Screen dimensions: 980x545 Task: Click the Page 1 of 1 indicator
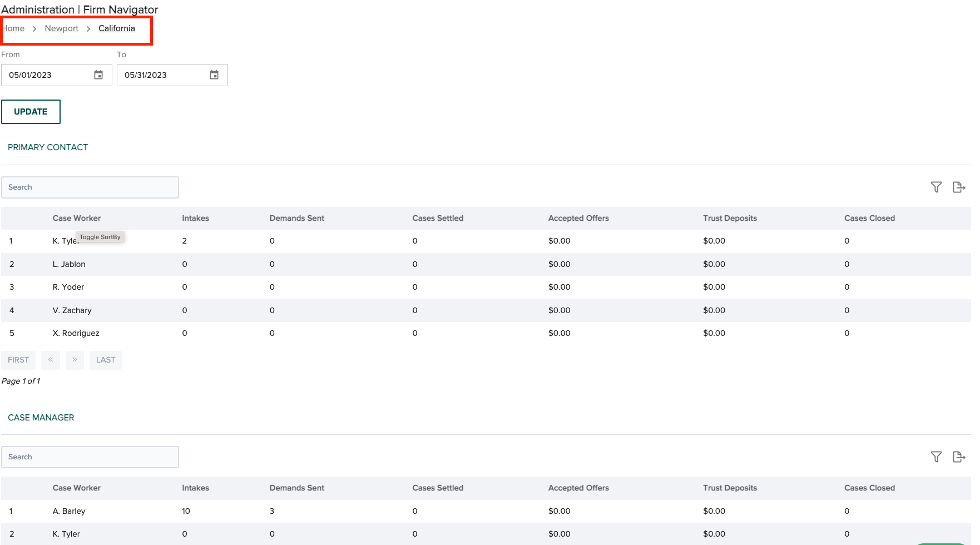point(21,381)
